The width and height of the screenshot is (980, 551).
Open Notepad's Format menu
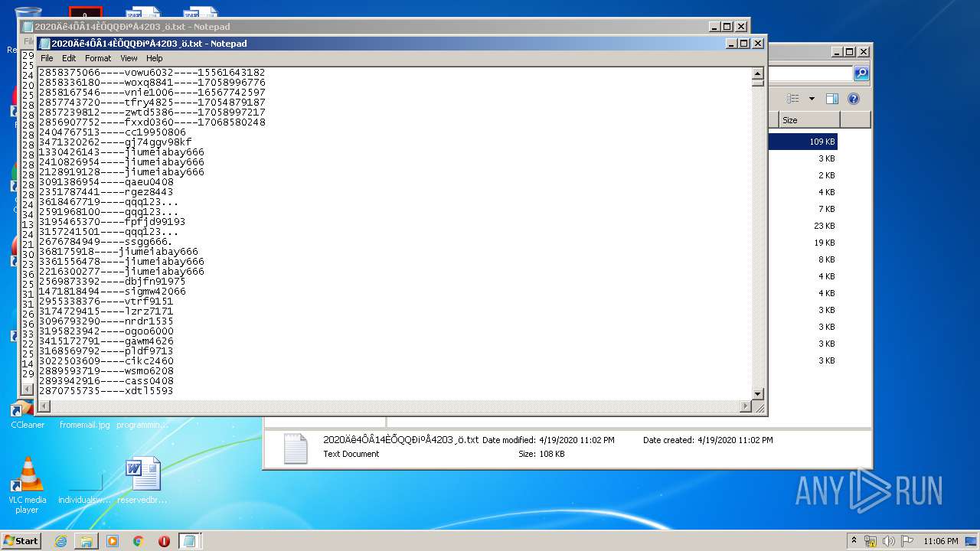coord(98,58)
